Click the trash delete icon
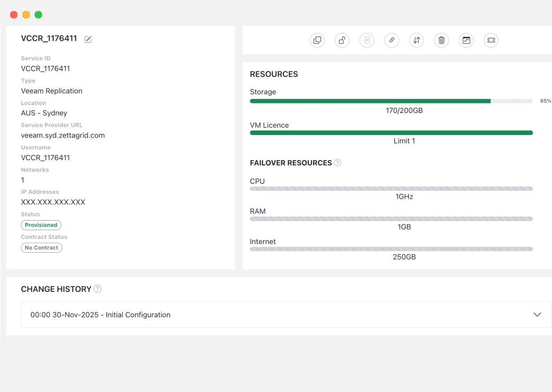The width and height of the screenshot is (552, 392). 442,40
